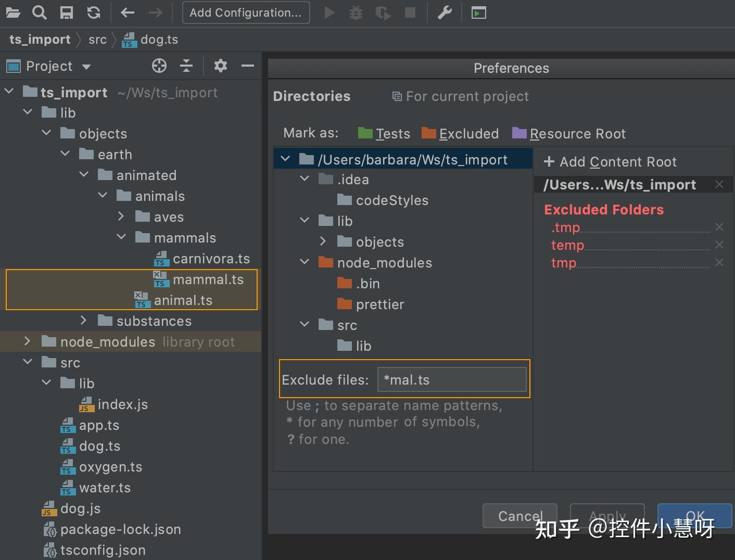
Task: Collapse the node_modules folder in Preferences tree
Action: tap(305, 262)
